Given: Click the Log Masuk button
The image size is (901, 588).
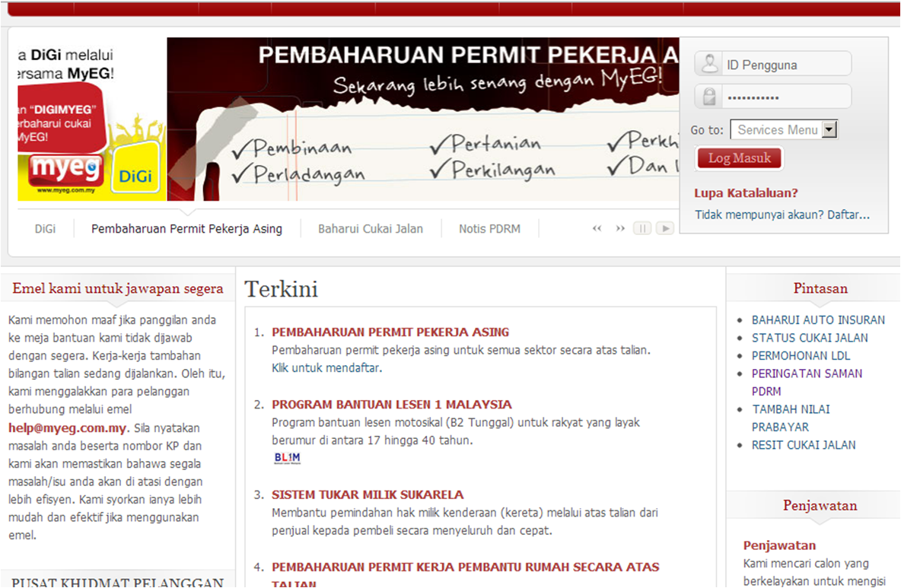Looking at the screenshot, I should (740, 158).
